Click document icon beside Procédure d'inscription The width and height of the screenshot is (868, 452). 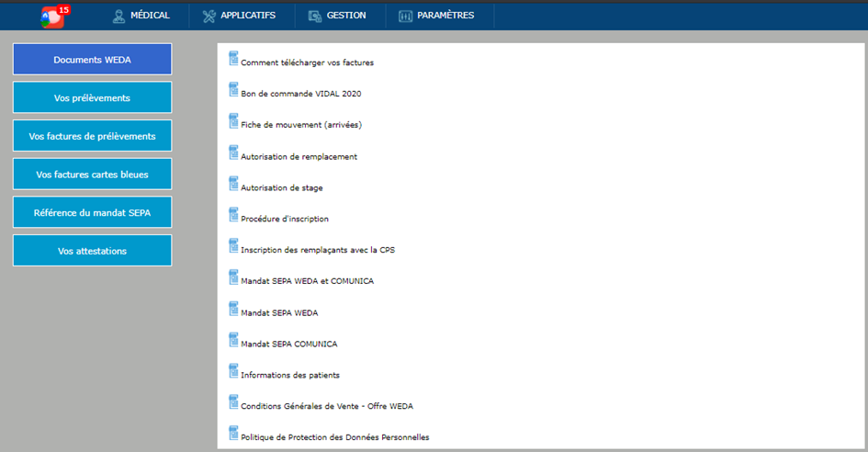tap(233, 215)
